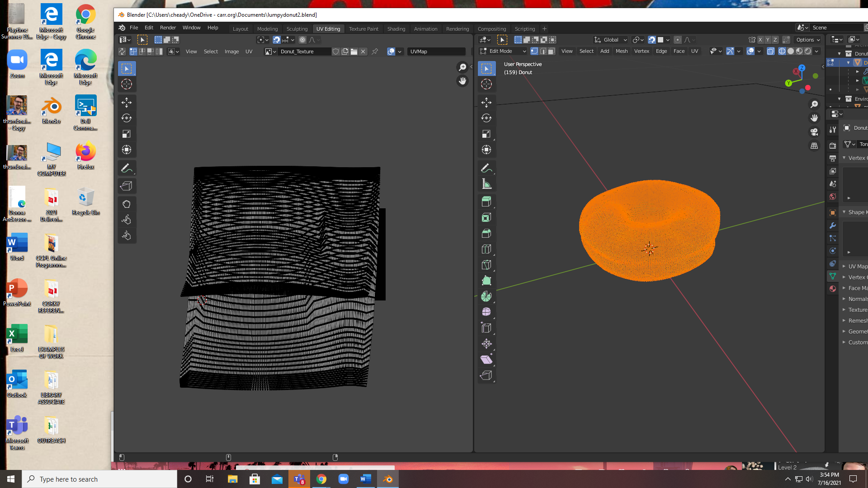Image resolution: width=868 pixels, height=488 pixels.
Task: Toggle snapping magnet in the 3D viewport header
Action: coord(652,40)
